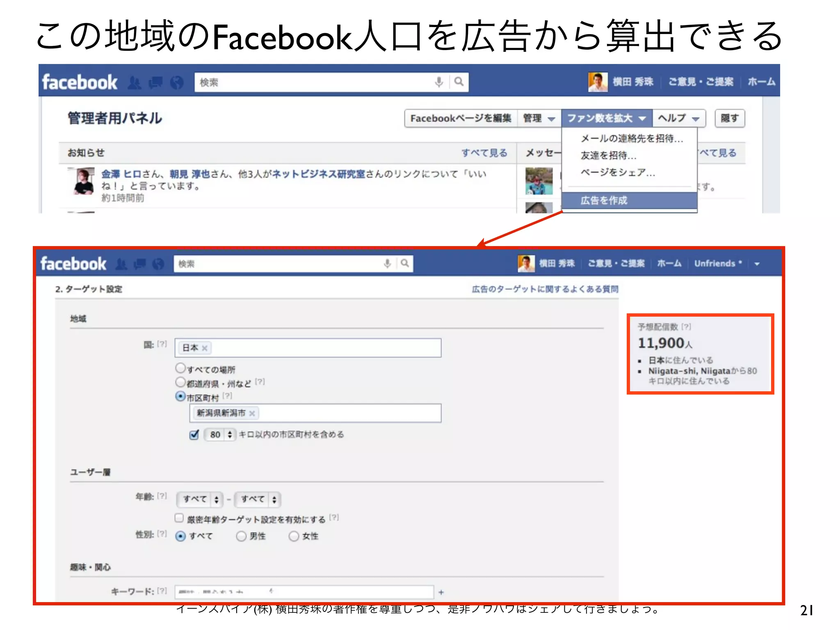Click profile avatar next to 横田 秀珠 top
The image size is (840, 630).
[598, 82]
